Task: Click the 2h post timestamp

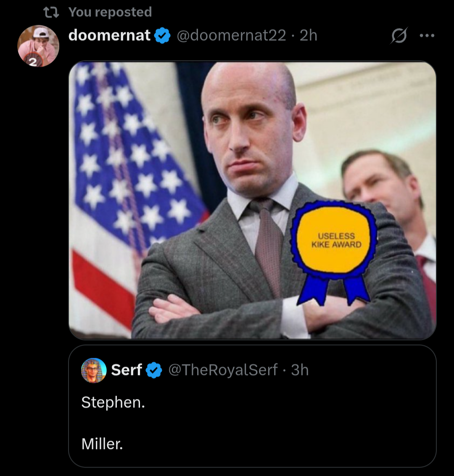Action: coord(309,35)
